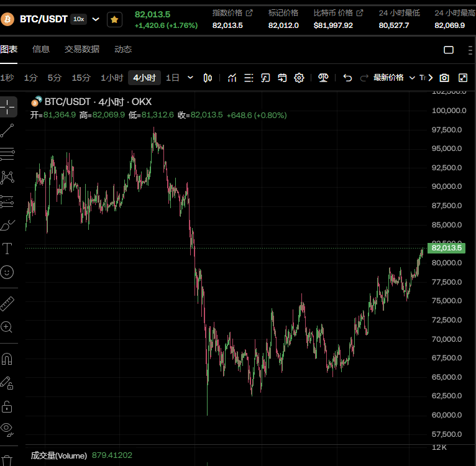Image resolution: width=476 pixels, height=466 pixels.
Task: Select the text annotation tool
Action: [x=7, y=249]
